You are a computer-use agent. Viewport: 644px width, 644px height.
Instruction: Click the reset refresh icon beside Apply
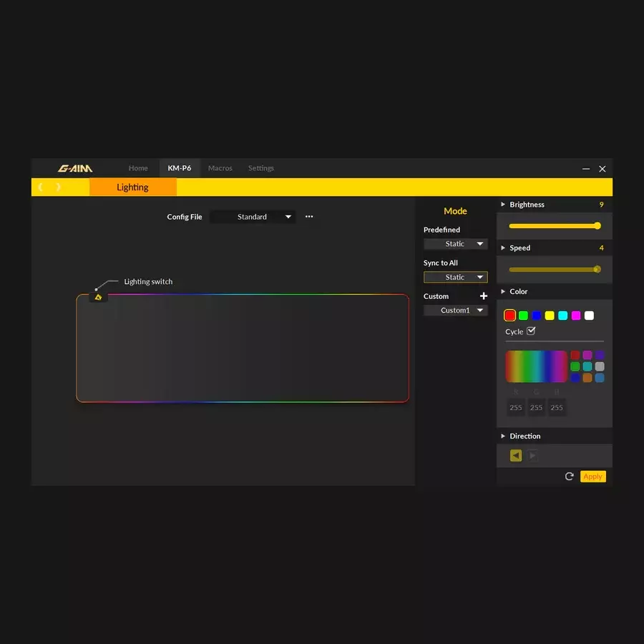(570, 477)
